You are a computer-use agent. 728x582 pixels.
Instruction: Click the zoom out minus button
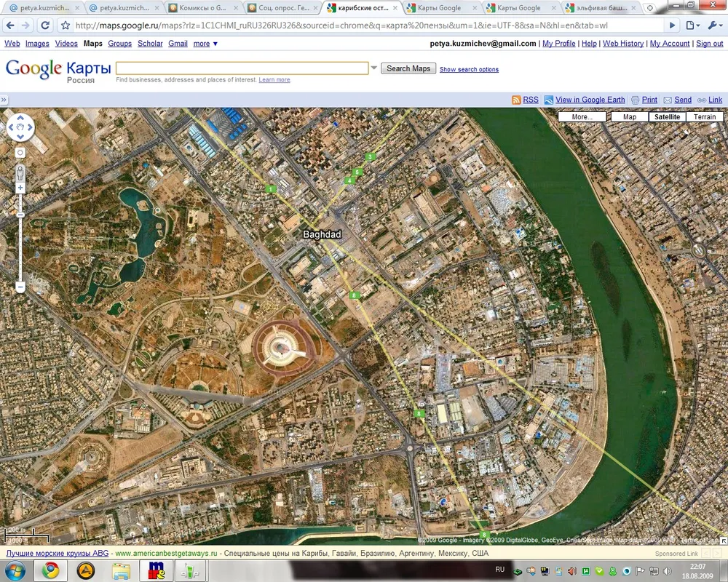pyautogui.click(x=20, y=287)
